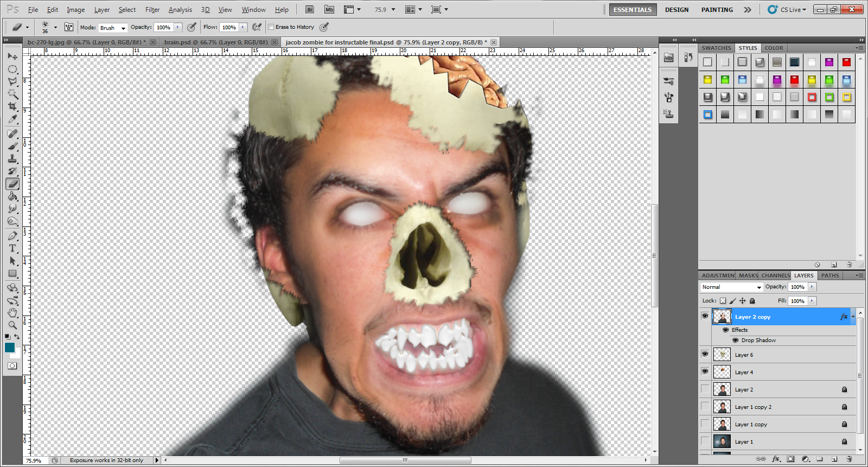Hide Layer 2 copy visibility eye
Screen dimensions: 868x467
click(x=705, y=316)
